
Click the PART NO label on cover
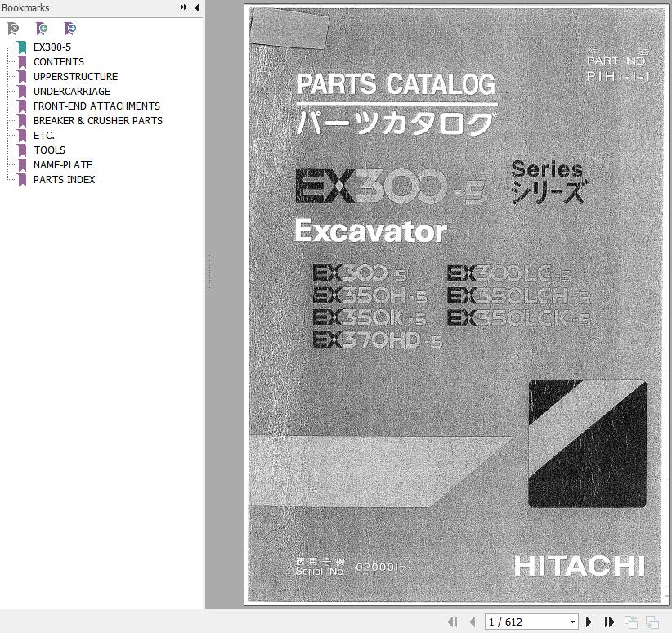(616, 61)
